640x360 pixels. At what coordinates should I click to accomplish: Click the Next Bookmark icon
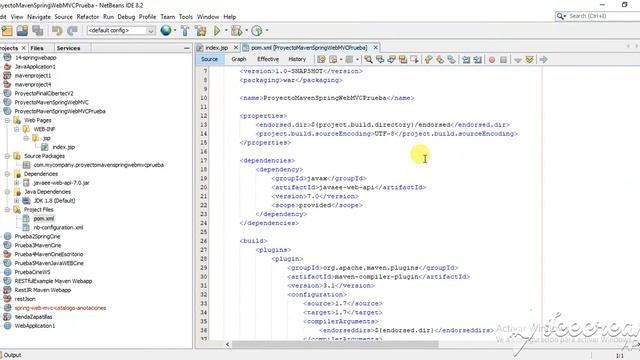[x=440, y=60]
